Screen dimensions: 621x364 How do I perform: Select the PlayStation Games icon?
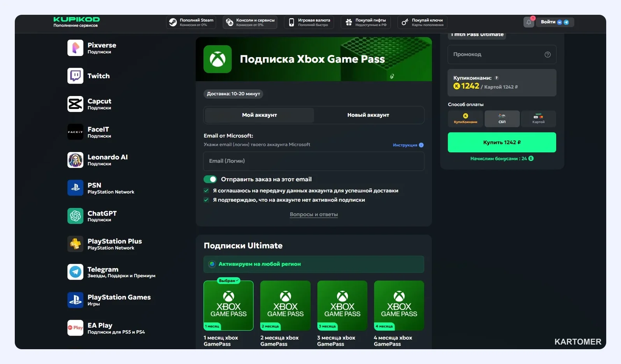pyautogui.click(x=75, y=300)
